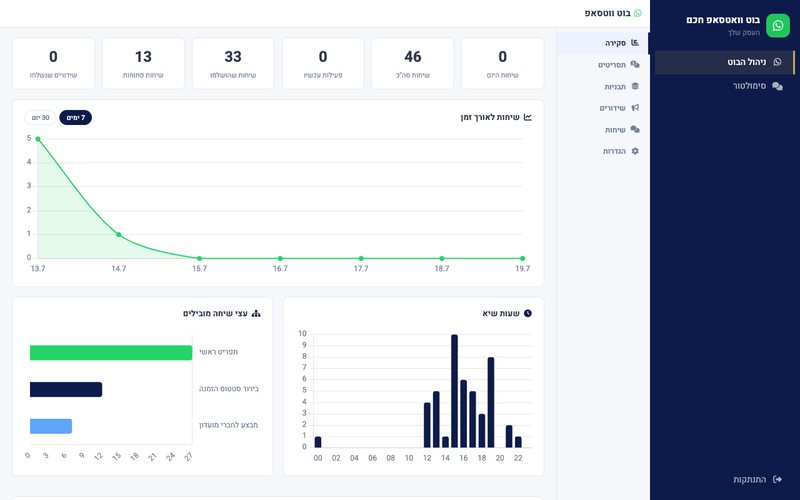The image size is (800, 500).
Task: Click the green תפריט ראשי bar
Action: [111, 353]
